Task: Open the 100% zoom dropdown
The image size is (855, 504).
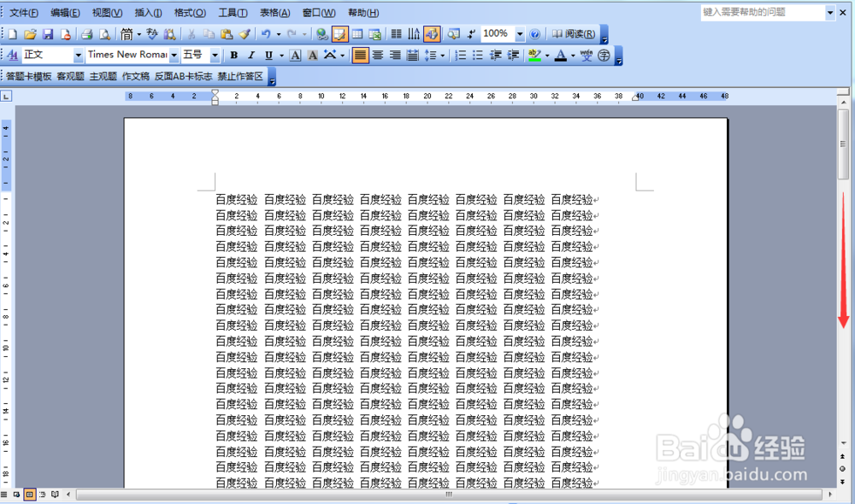Action: pyautogui.click(x=520, y=34)
